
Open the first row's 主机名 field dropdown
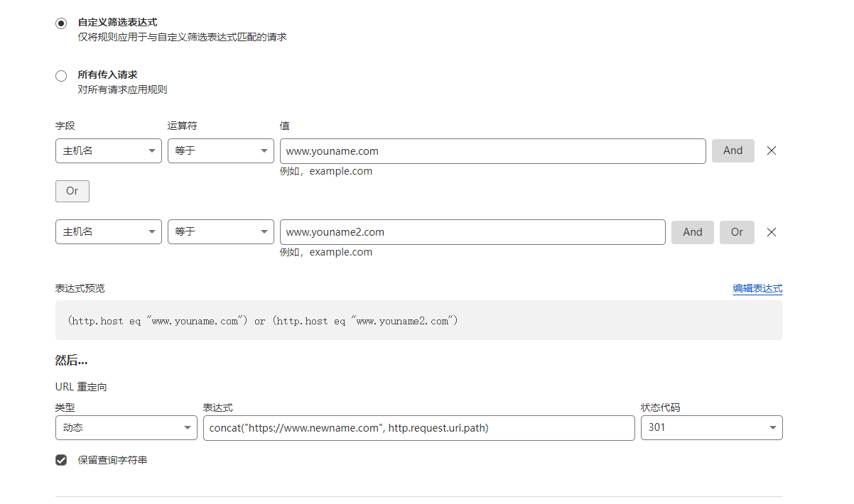pyautogui.click(x=108, y=151)
